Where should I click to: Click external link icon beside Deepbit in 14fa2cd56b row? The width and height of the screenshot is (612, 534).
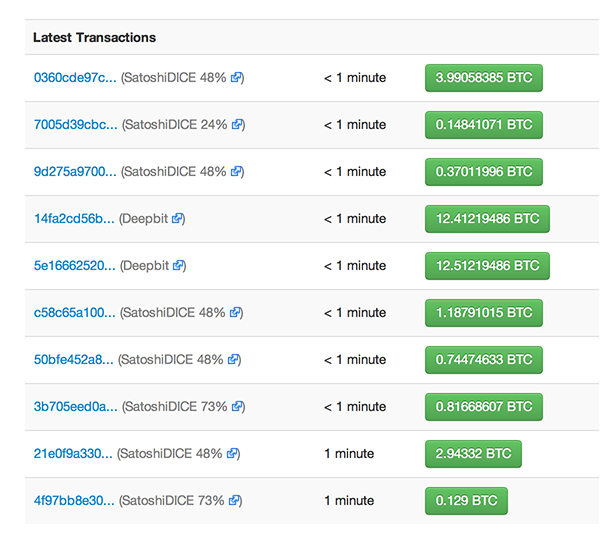177,218
